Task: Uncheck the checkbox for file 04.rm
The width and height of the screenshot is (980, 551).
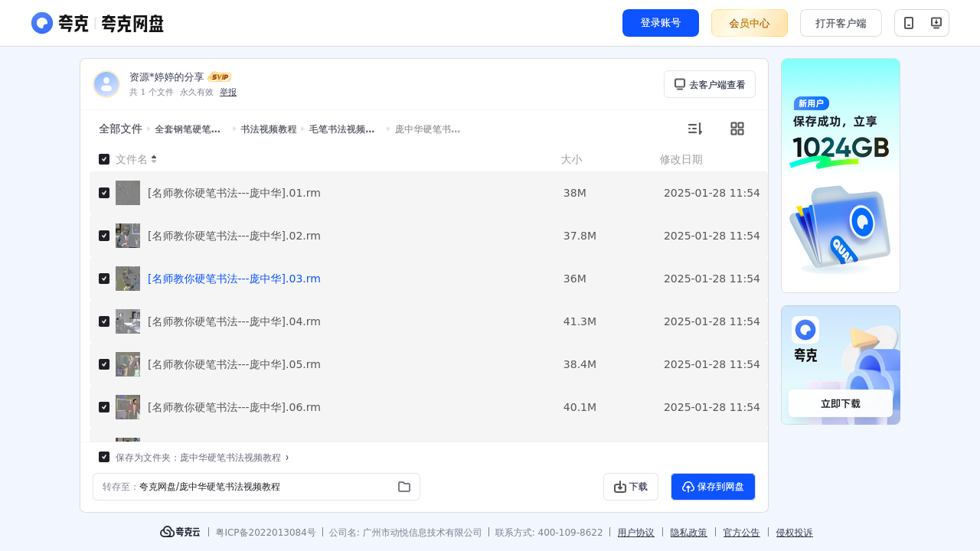Action: pyautogui.click(x=104, y=321)
